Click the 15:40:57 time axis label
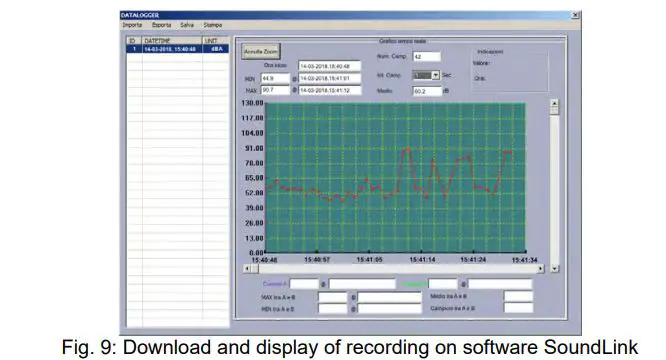Screen dimensions: 666x360 pos(317,259)
